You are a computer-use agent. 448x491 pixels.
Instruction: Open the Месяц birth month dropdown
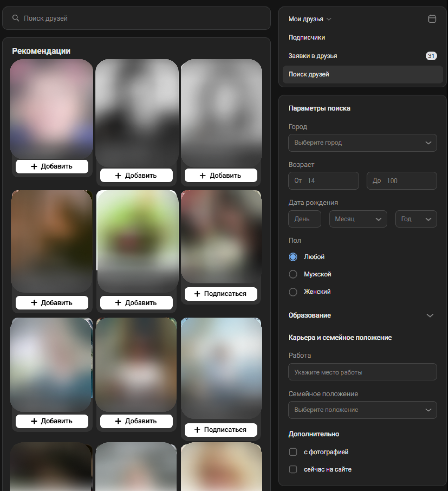pos(358,219)
